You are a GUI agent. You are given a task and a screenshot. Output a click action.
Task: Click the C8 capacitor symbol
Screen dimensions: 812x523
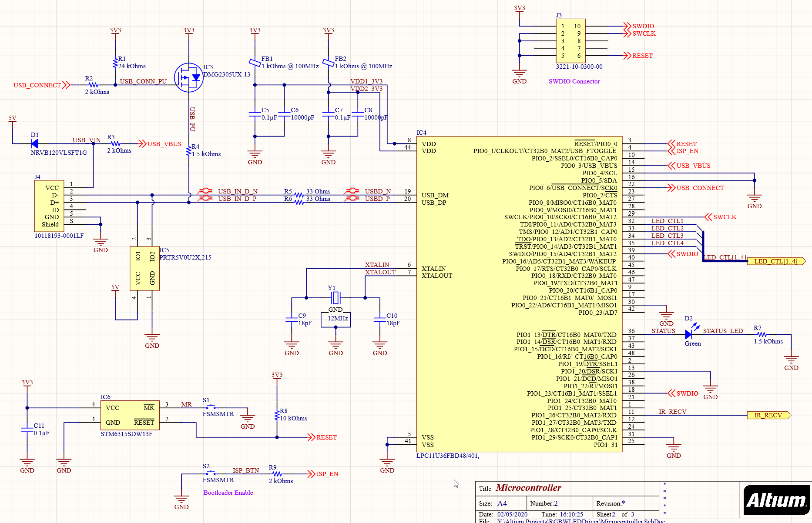(x=358, y=114)
